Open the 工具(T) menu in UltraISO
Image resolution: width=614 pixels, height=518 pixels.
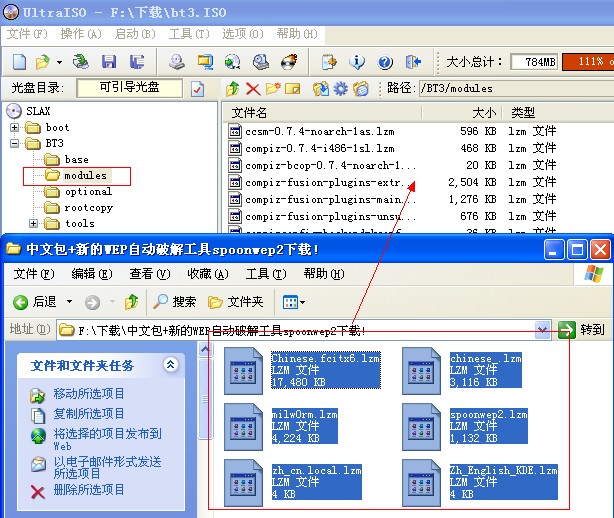(x=189, y=34)
